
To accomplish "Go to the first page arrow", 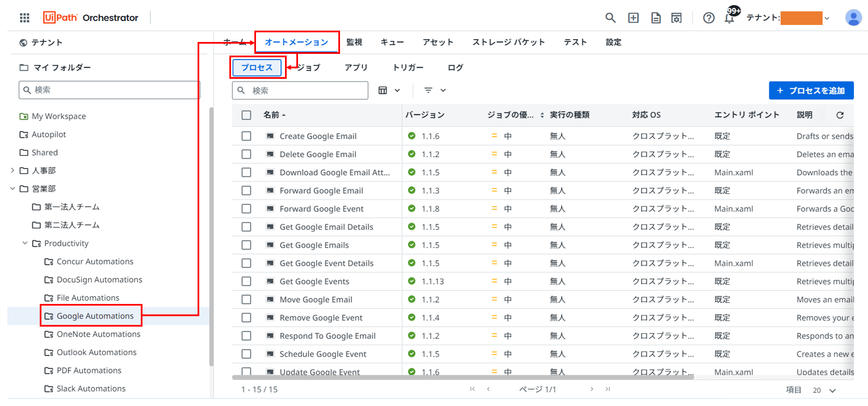I will tap(472, 389).
